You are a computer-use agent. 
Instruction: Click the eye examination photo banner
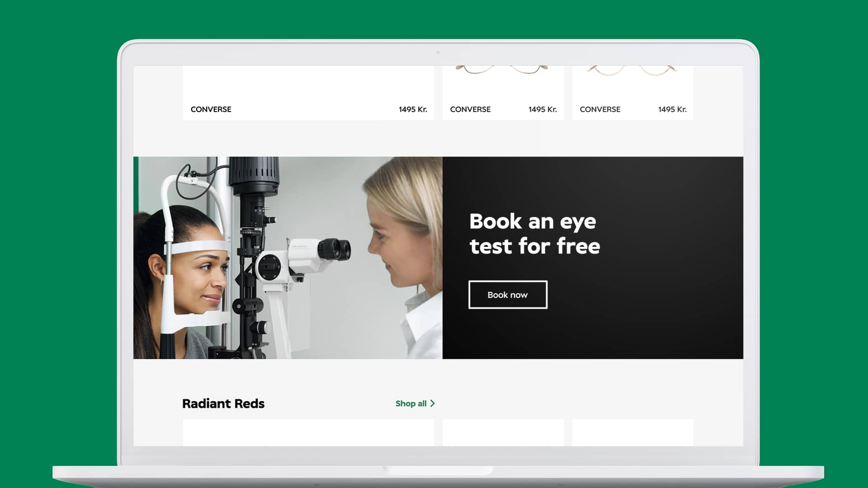288,258
